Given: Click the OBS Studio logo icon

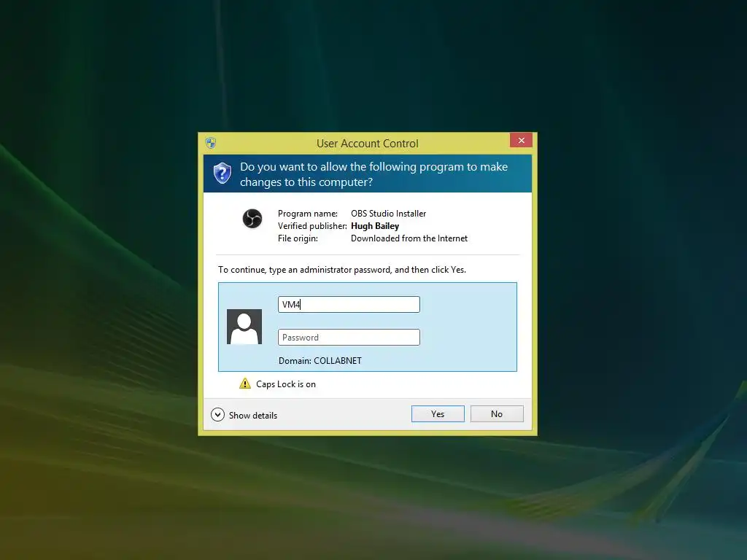Looking at the screenshot, I should click(252, 219).
